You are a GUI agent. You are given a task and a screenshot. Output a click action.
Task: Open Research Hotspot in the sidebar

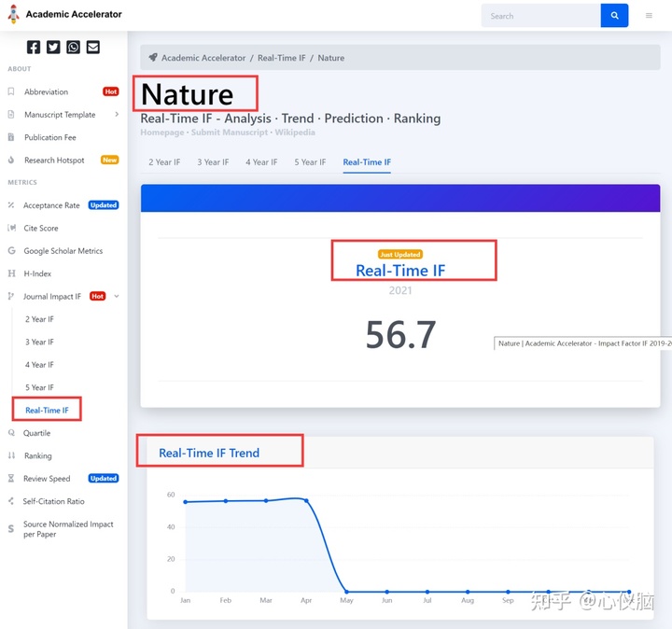pos(54,160)
